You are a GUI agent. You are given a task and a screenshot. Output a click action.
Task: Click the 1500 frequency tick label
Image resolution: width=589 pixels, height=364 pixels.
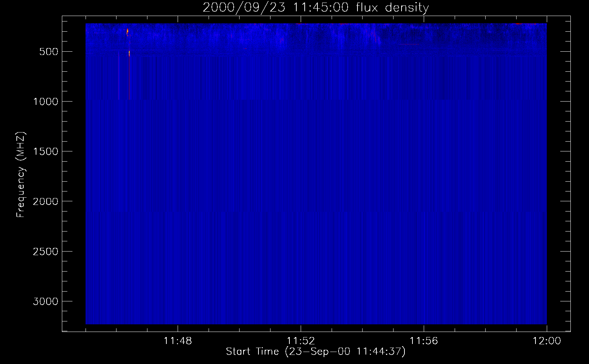[46, 151]
